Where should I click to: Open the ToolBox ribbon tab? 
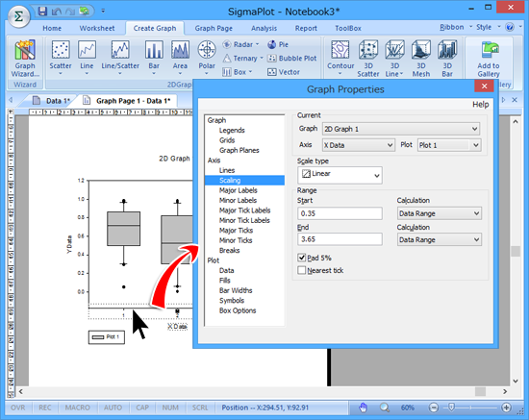tap(348, 28)
